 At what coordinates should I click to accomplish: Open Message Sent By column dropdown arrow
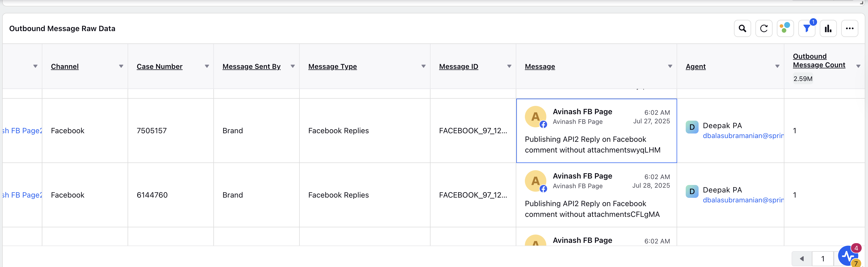(292, 66)
